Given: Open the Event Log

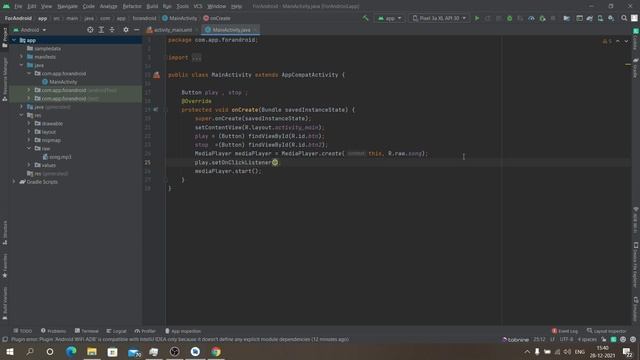Looking at the screenshot, I should pos(565,331).
